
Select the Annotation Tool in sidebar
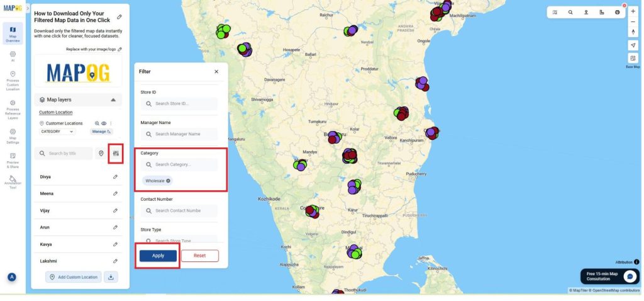coord(13,183)
